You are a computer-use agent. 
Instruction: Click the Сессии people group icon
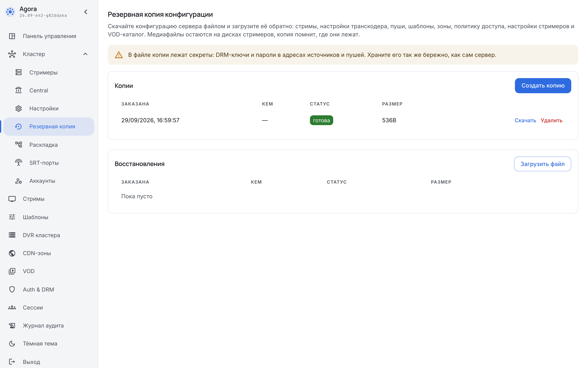(x=12, y=307)
